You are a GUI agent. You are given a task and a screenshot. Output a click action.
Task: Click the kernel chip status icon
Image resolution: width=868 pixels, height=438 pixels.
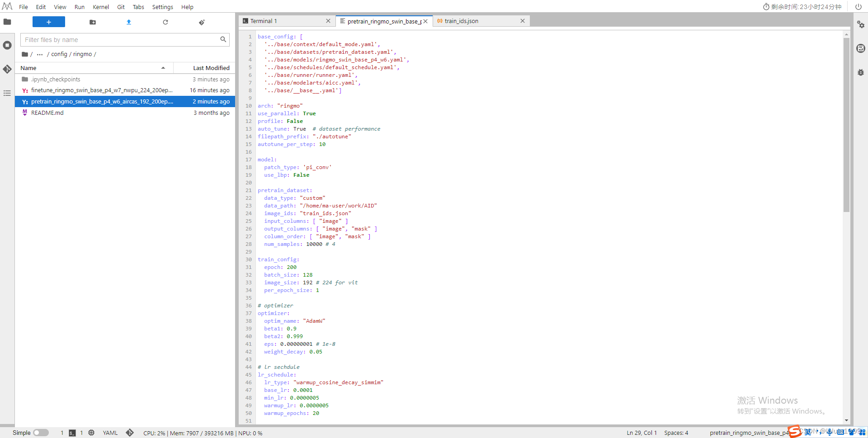[x=91, y=433]
